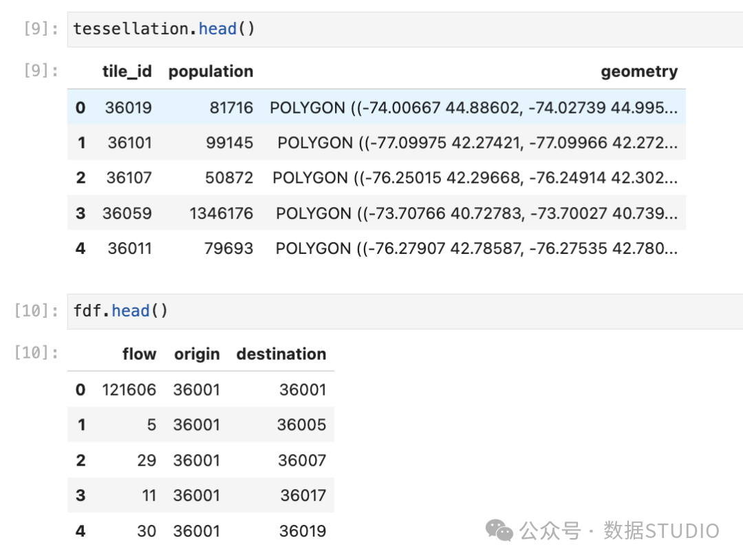Image resolution: width=743 pixels, height=560 pixels.
Task: Select flow value 29
Action: click(147, 460)
